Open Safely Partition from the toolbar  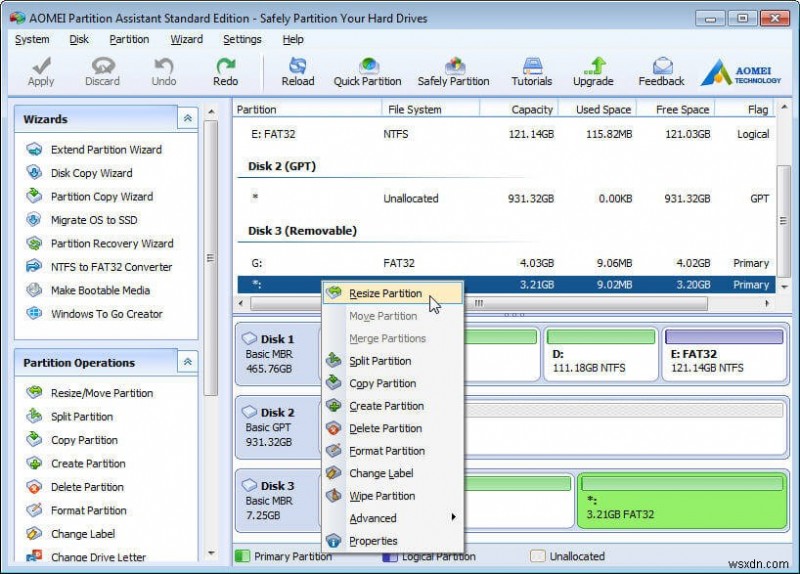(454, 71)
